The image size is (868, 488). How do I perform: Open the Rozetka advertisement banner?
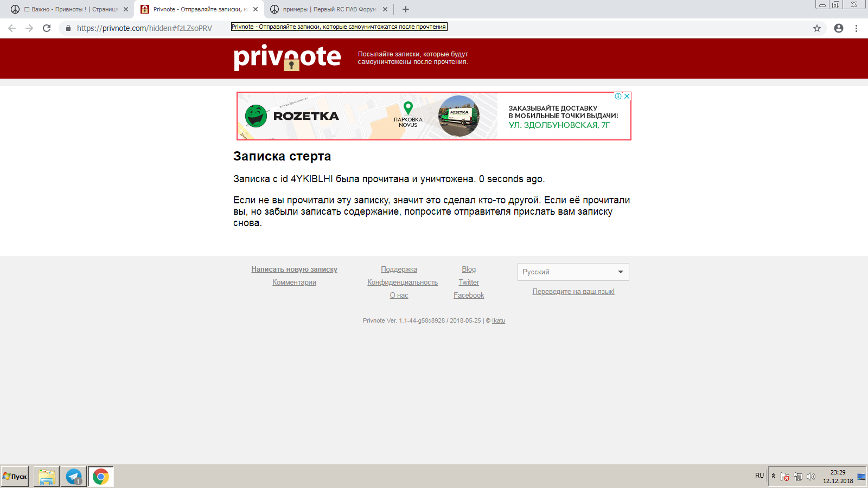[x=434, y=116]
